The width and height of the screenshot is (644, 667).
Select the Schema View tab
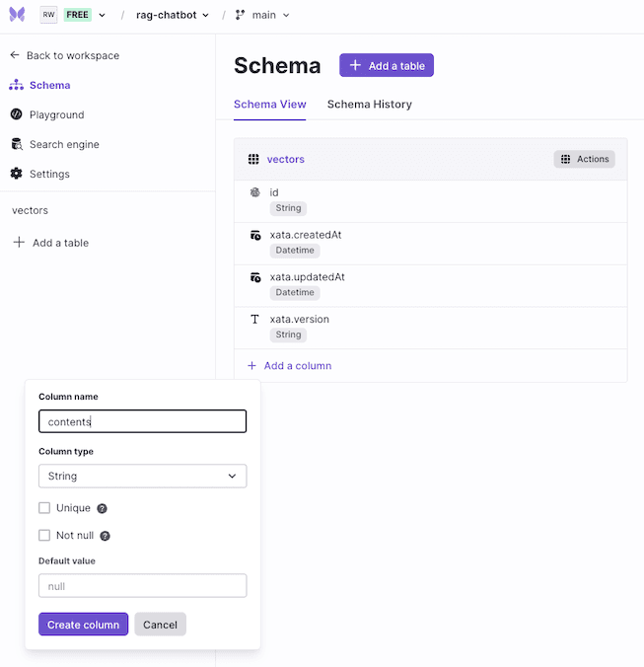270,105
